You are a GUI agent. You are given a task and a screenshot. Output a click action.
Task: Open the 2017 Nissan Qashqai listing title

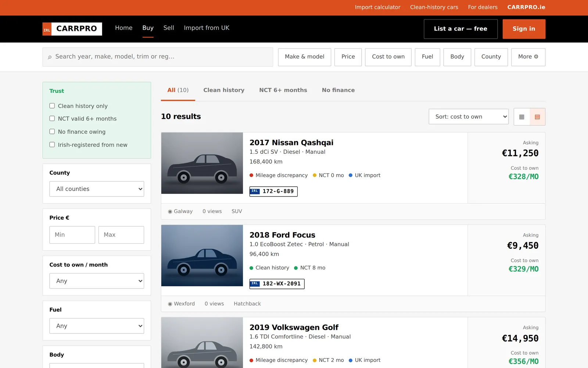click(291, 143)
